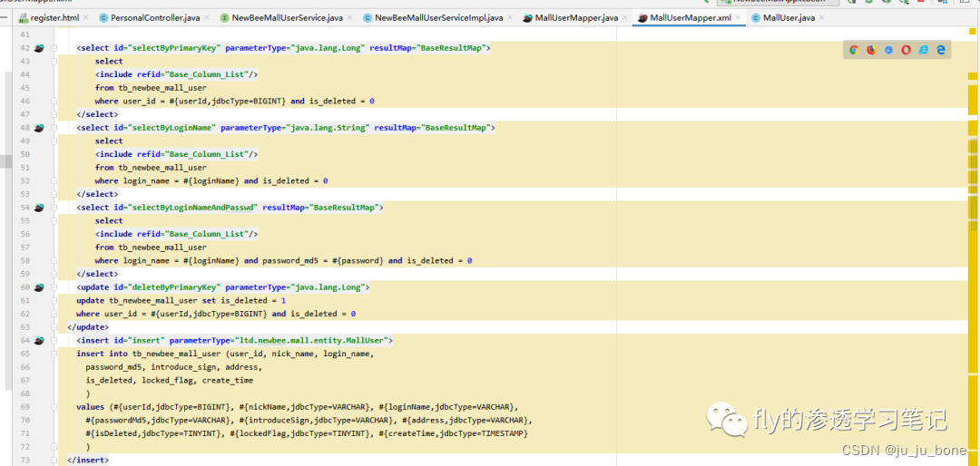980x466 pixels.
Task: Close the MallUserMapper.java tab
Action: pos(625,18)
